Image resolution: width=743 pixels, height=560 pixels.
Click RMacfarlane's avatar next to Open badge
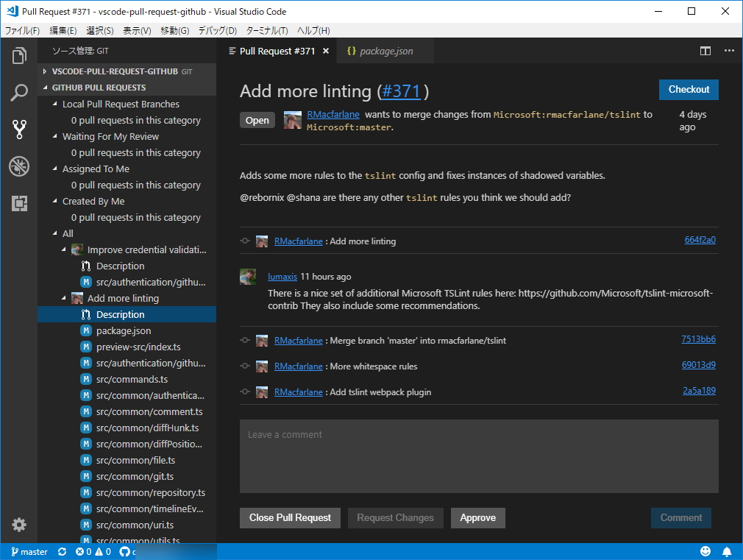tap(292, 120)
